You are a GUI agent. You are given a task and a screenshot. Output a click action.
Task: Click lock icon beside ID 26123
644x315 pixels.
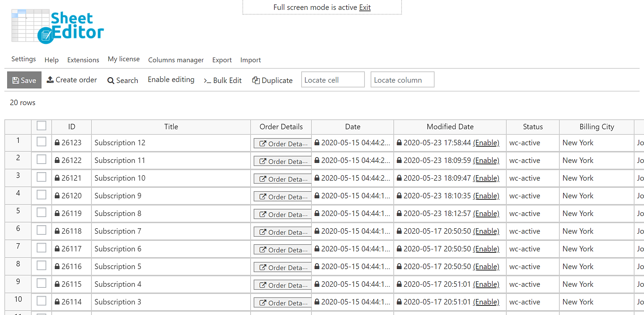[57, 143]
